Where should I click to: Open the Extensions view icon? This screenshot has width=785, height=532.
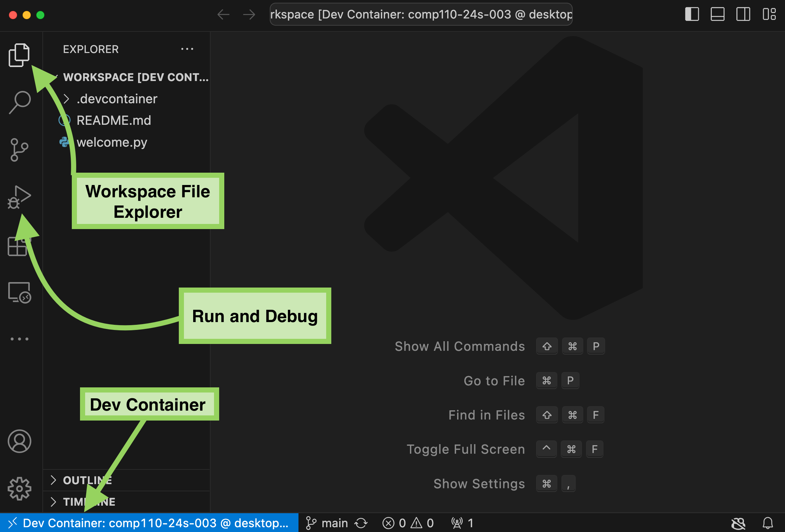[x=19, y=247]
